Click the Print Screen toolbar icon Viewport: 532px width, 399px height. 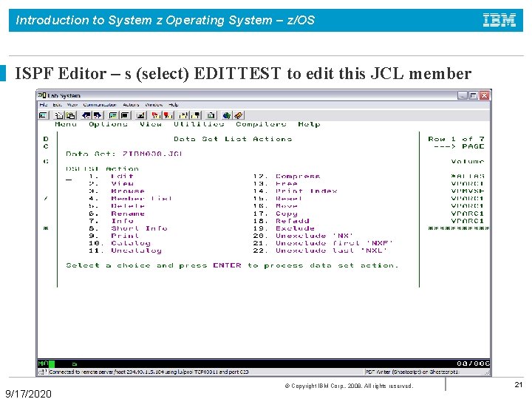pyautogui.click(x=44, y=115)
